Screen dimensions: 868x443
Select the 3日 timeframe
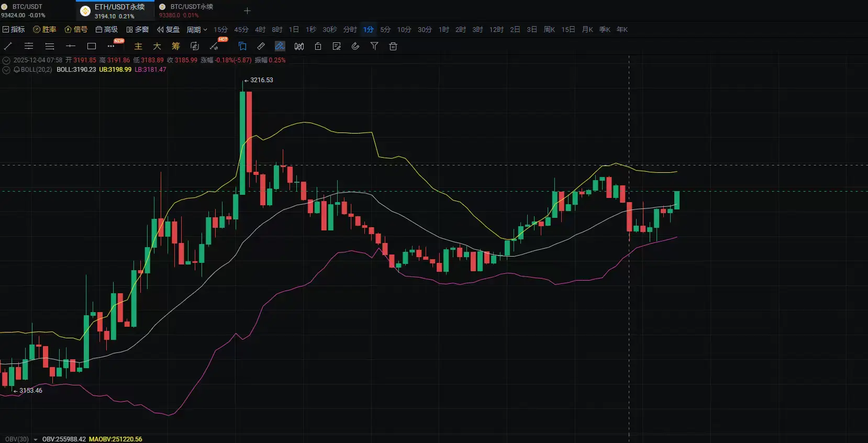coord(532,30)
